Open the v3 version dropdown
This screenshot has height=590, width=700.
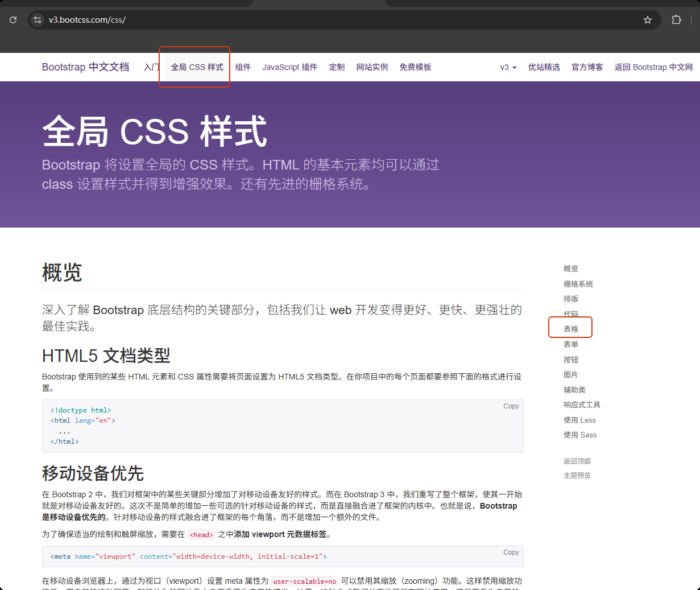[508, 67]
